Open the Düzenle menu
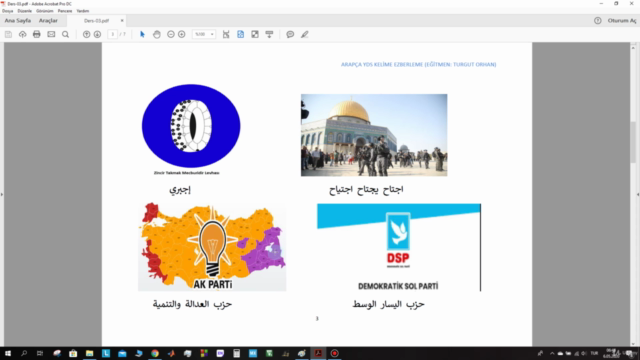 (x=24, y=11)
